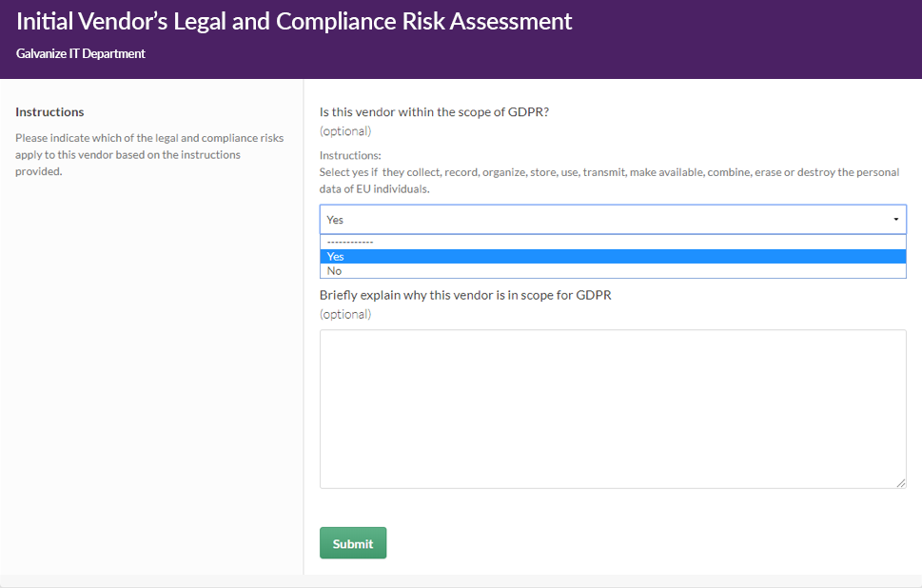Click the text area resize handle
Screen dimensions: 922x588
(901, 482)
